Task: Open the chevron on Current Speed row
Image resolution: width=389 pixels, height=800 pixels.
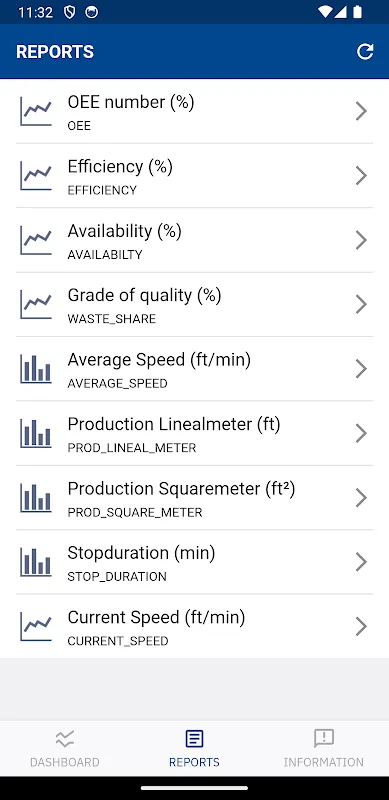Action: point(361,627)
